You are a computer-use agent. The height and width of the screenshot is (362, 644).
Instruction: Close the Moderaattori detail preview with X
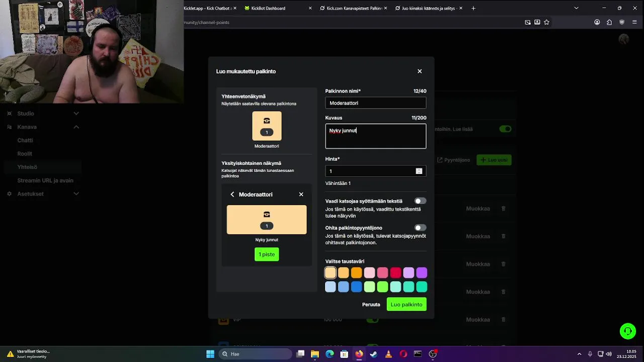point(301,195)
